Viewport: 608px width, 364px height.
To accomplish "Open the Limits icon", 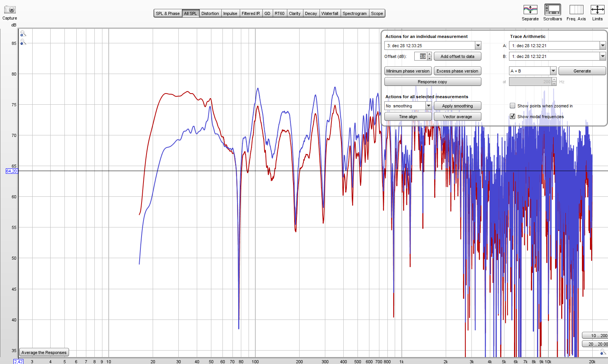I will (x=597, y=10).
